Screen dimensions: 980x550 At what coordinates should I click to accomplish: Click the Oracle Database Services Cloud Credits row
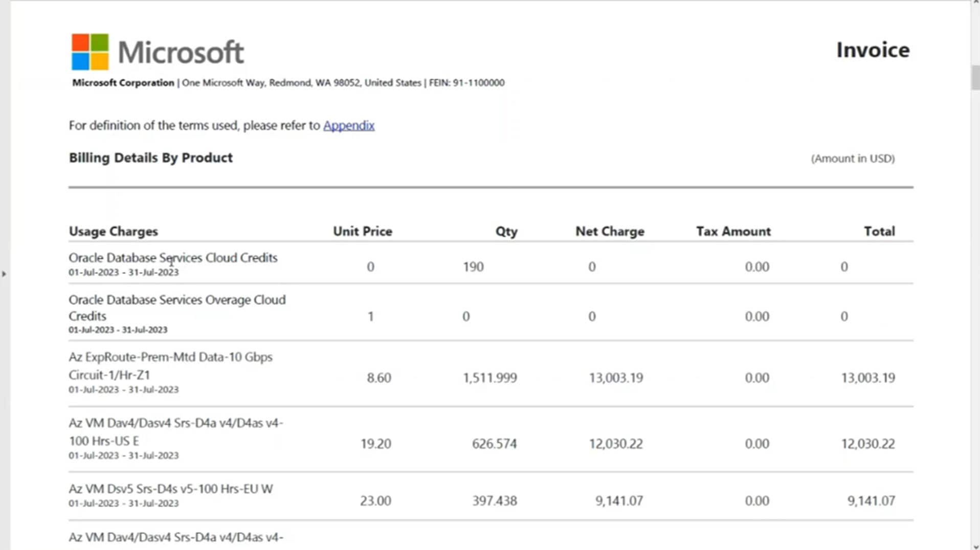tap(173, 258)
